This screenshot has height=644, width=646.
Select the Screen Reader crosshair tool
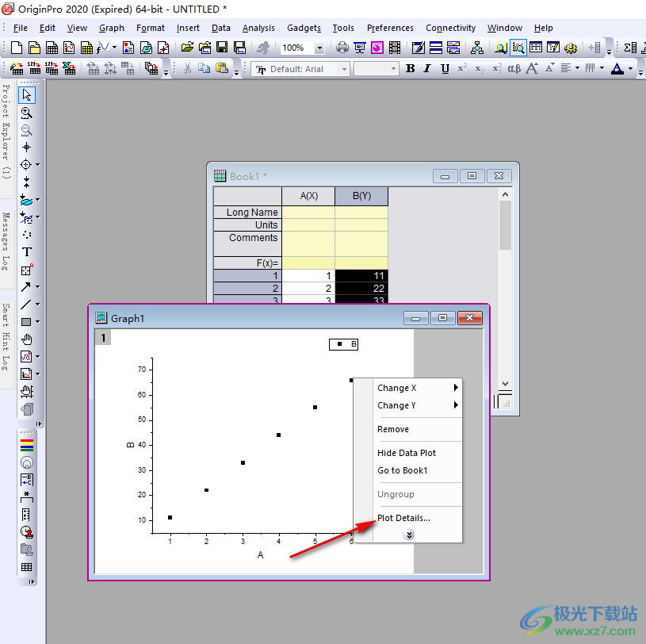27,147
